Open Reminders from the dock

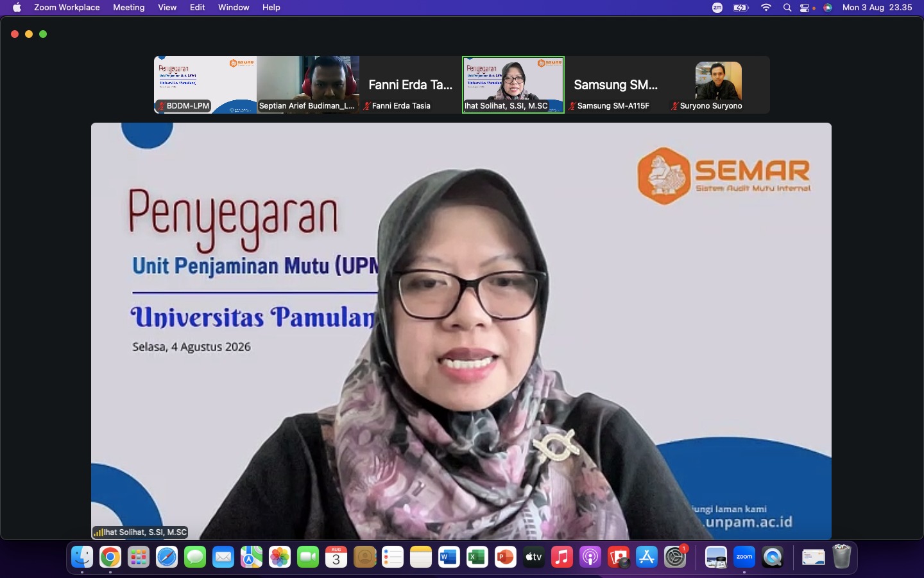click(x=393, y=557)
